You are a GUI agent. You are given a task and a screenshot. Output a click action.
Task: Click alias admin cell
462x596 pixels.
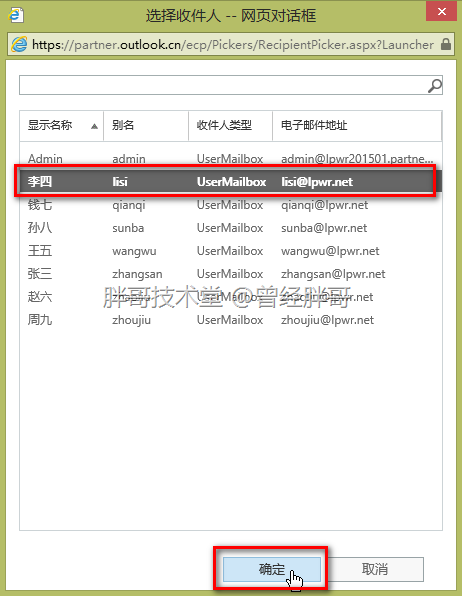click(x=129, y=159)
